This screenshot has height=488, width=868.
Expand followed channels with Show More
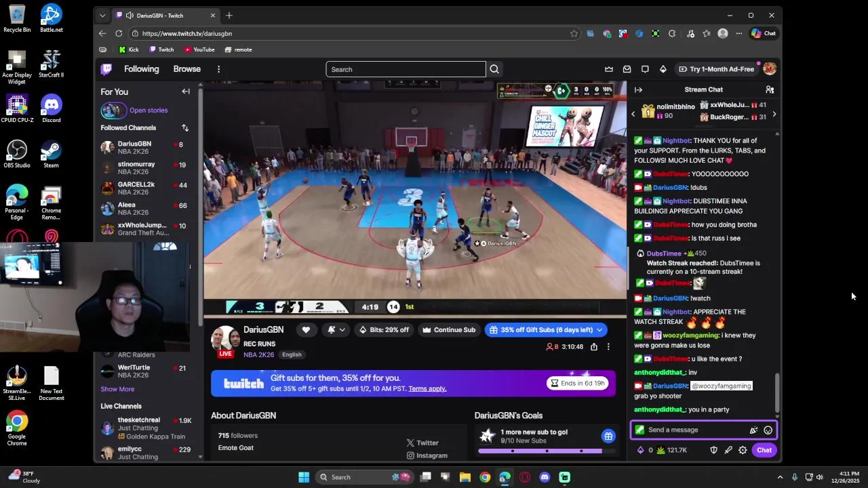coord(117,389)
